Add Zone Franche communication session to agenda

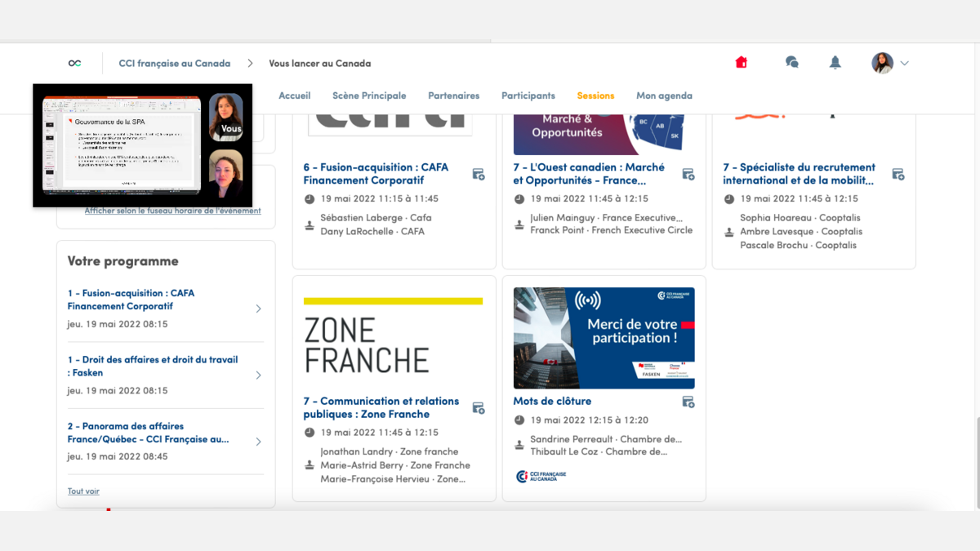pos(479,408)
